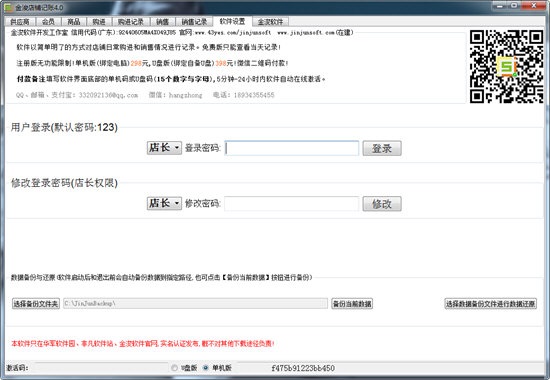Focus the 修改密码 input field
This screenshot has height=380, width=550.
291,204
